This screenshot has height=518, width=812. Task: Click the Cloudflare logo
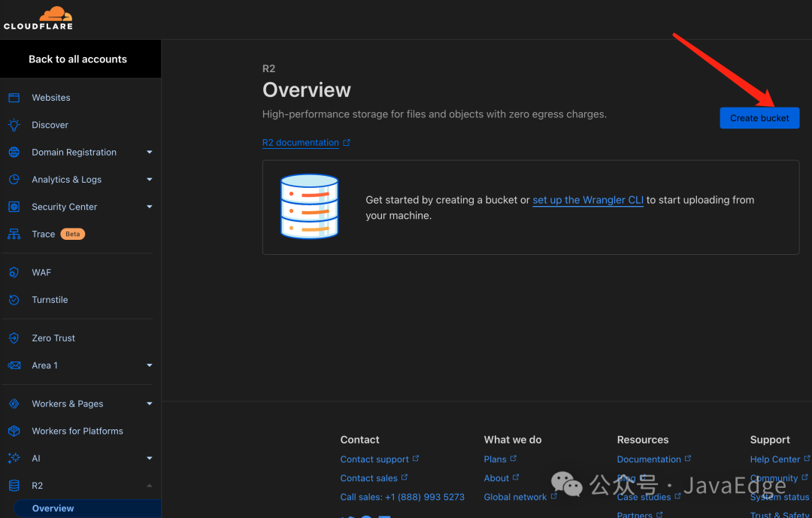point(38,18)
